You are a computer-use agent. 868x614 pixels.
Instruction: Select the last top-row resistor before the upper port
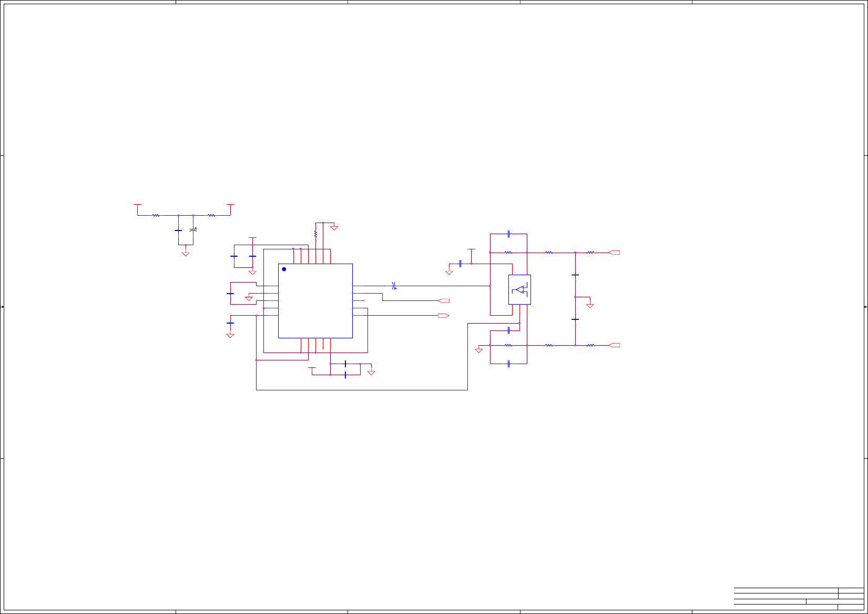pos(590,253)
